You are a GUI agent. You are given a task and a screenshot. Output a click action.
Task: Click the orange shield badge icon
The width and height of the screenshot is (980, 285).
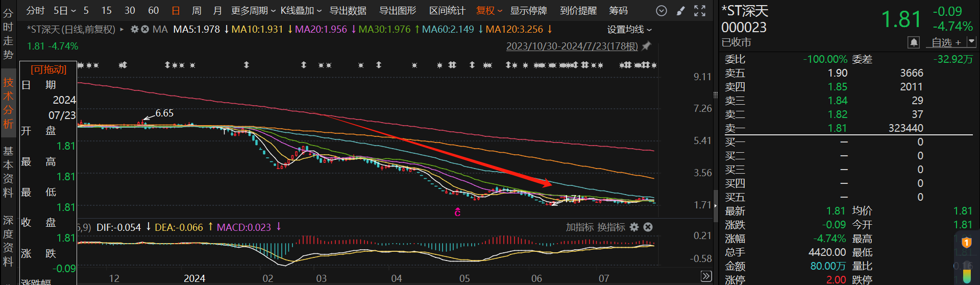966,242
